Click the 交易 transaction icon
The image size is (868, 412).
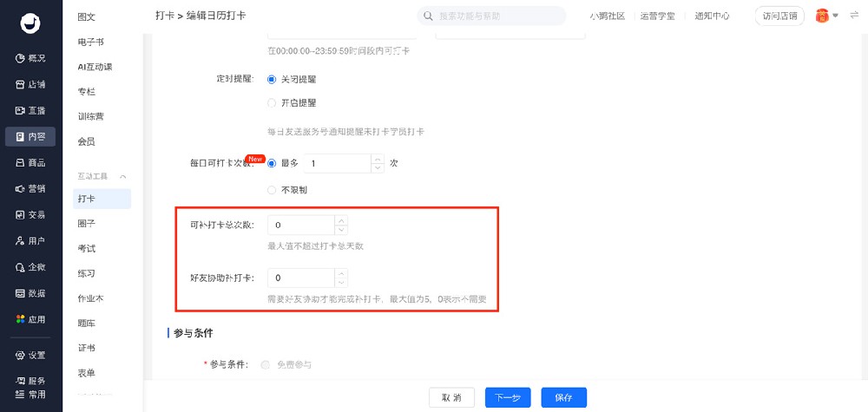20,214
